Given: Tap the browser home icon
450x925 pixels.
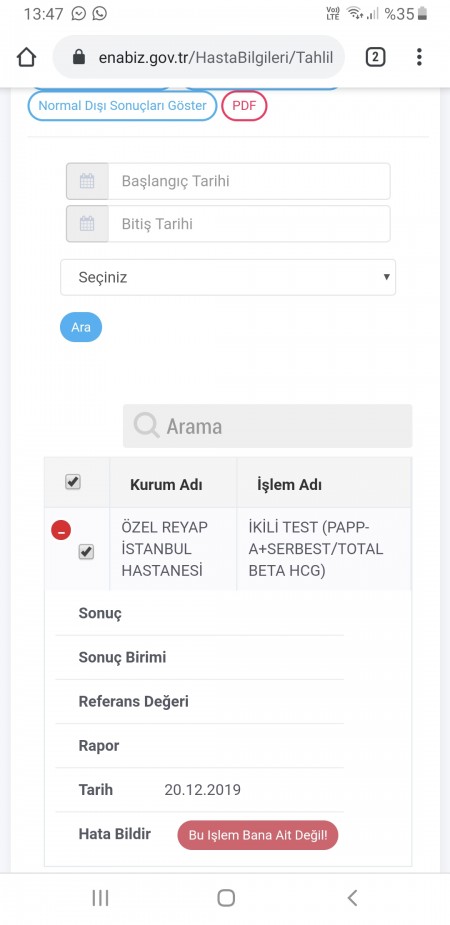Looking at the screenshot, I should click(27, 57).
